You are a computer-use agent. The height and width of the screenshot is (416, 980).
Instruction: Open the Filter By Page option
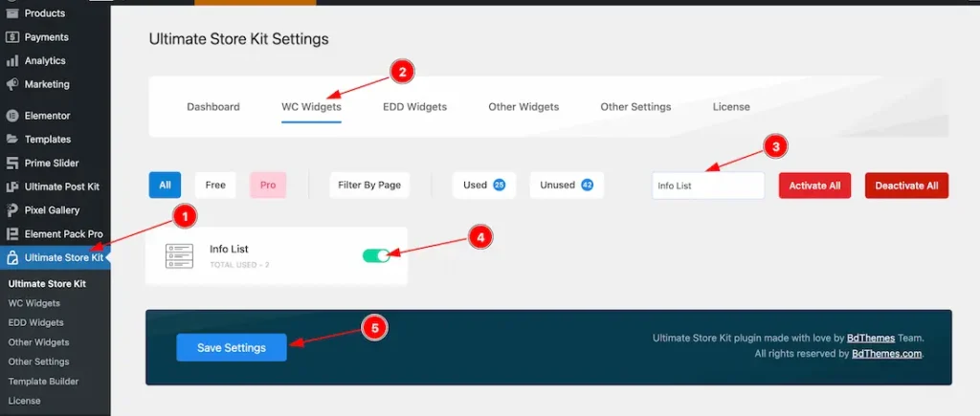point(369,185)
